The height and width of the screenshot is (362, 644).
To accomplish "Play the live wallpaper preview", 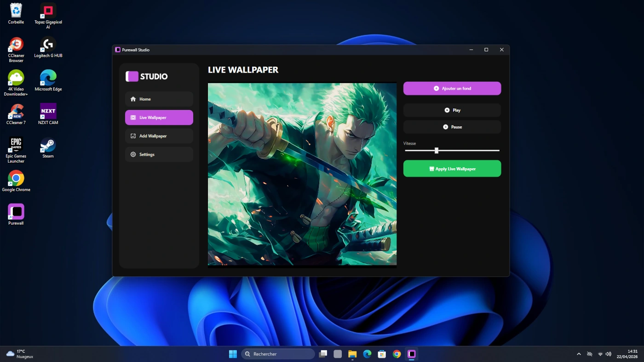I will tap(452, 110).
